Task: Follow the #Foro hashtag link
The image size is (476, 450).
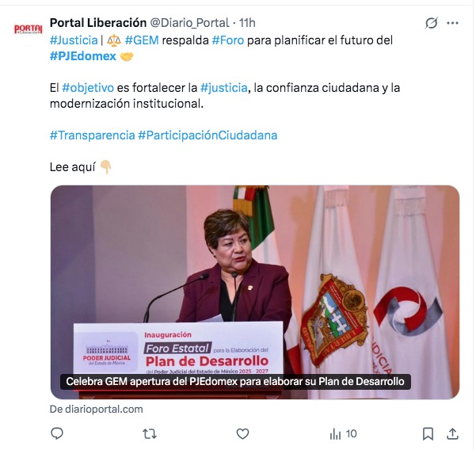Action: pos(228,40)
